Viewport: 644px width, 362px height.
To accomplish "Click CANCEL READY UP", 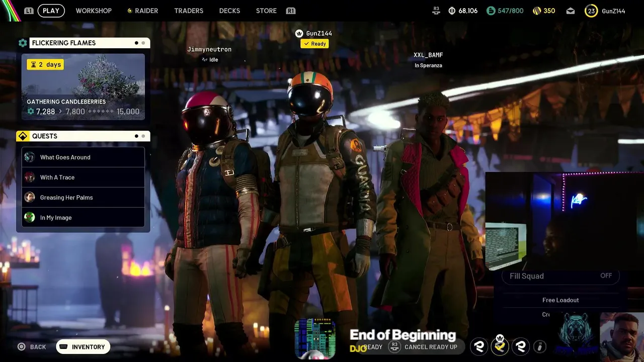I will 431,347.
